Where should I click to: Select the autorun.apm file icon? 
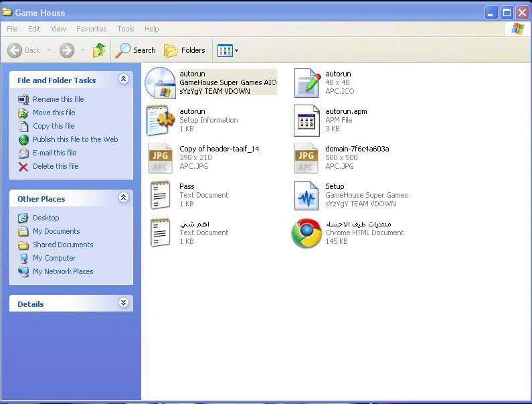point(306,120)
